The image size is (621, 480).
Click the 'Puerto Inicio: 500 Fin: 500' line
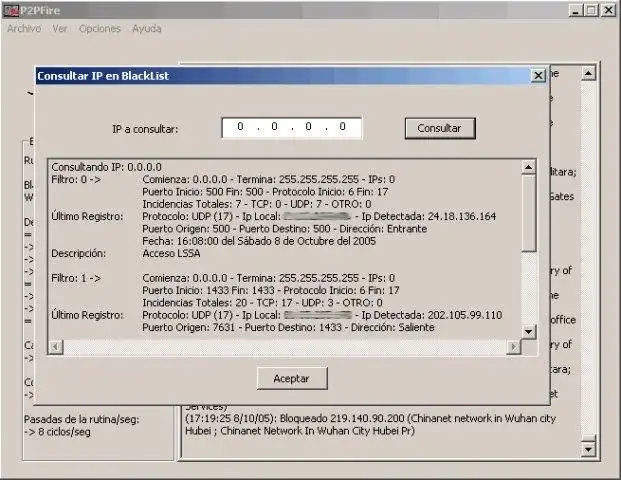265,192
